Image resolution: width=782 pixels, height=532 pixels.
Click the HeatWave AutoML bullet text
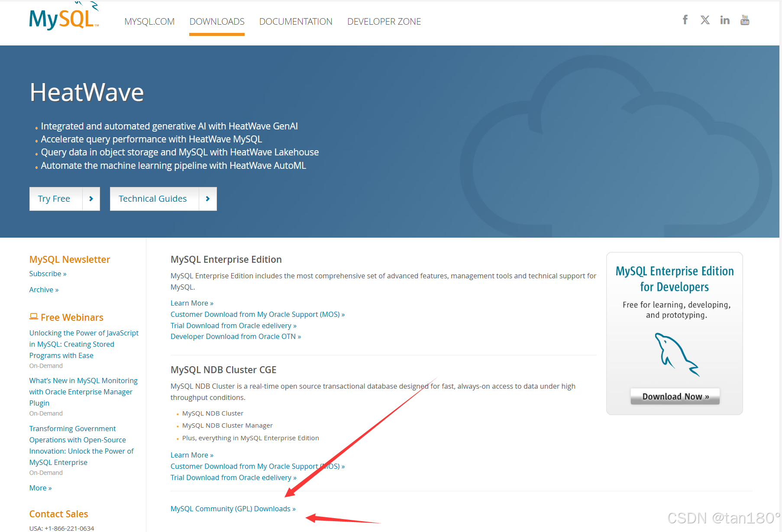(x=173, y=165)
